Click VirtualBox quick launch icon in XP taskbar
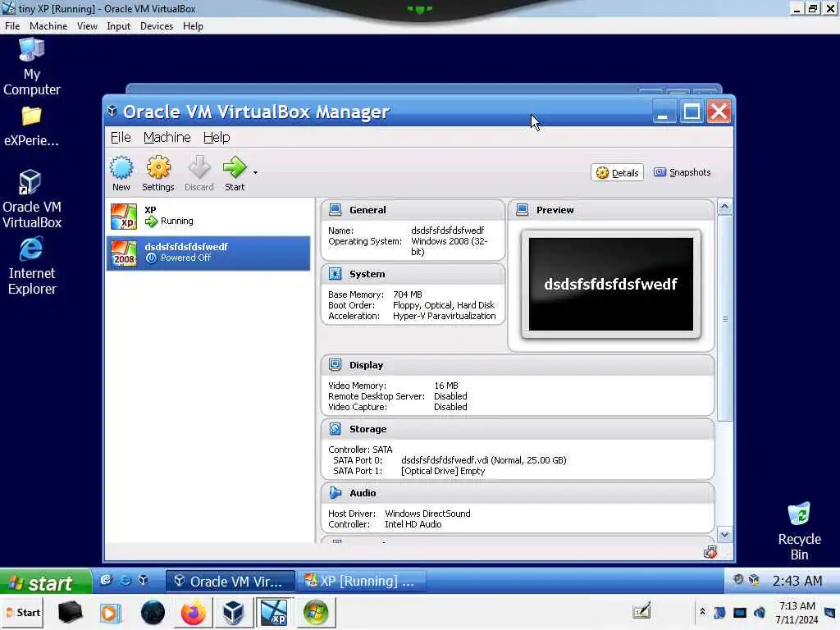The width and height of the screenshot is (840, 630). tap(143, 580)
